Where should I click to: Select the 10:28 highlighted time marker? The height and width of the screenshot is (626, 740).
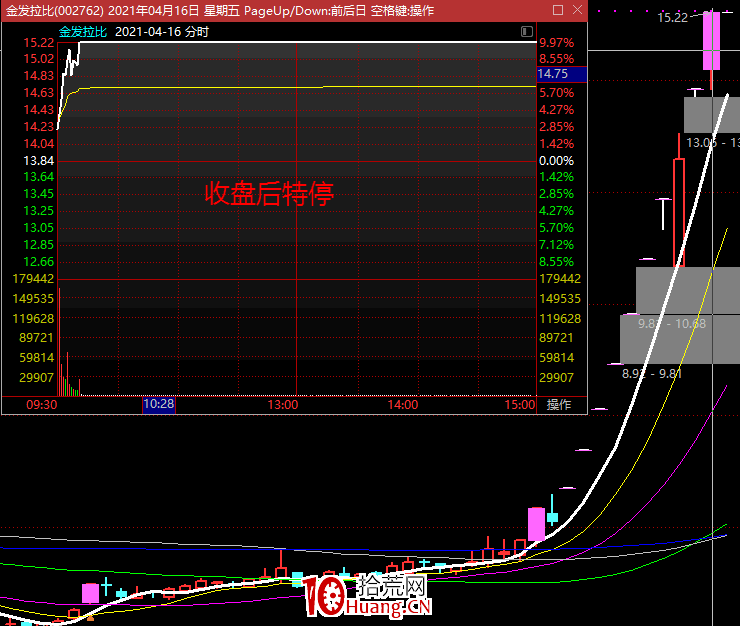point(159,404)
